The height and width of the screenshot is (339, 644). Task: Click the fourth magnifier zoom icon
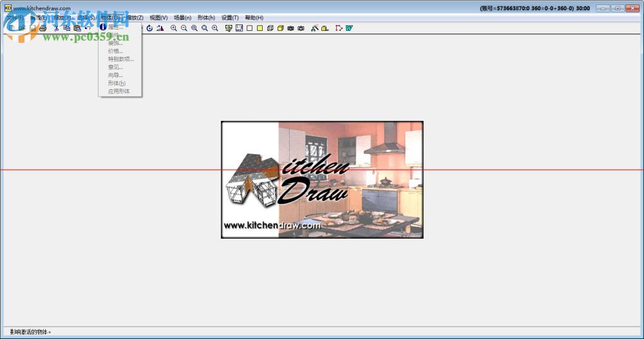(205, 28)
